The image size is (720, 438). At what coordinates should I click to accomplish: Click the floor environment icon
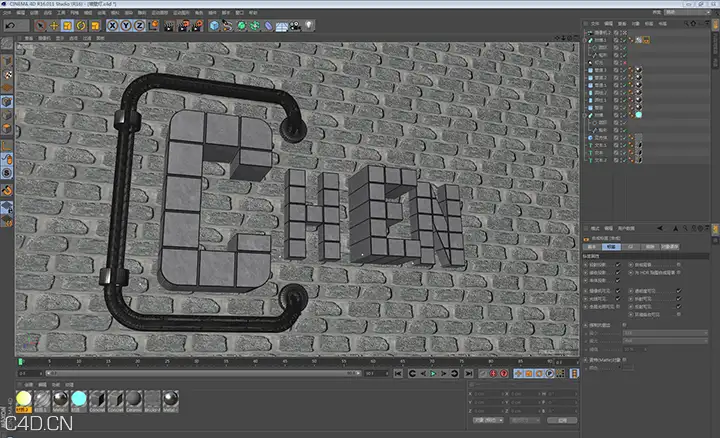281,26
